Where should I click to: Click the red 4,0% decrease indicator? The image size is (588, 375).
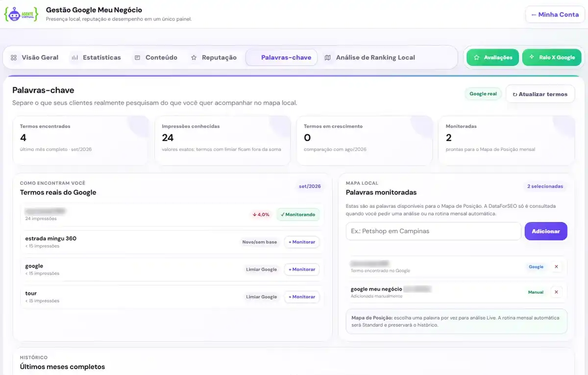[x=261, y=215]
